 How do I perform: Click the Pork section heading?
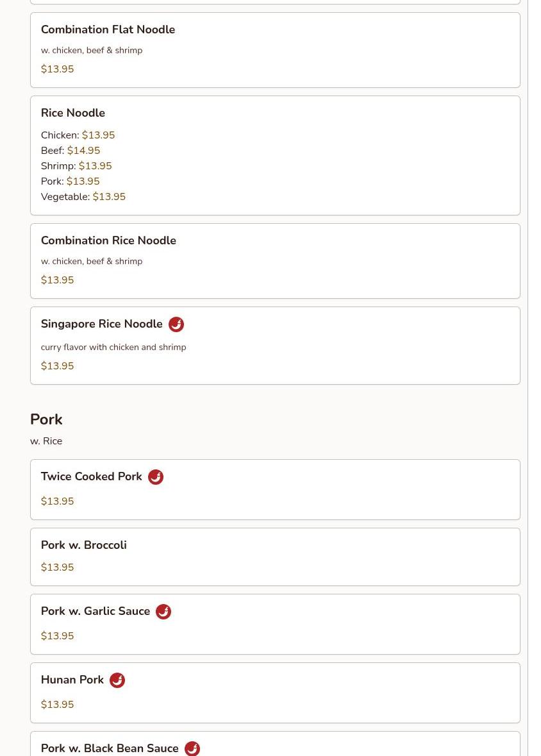[x=46, y=419]
